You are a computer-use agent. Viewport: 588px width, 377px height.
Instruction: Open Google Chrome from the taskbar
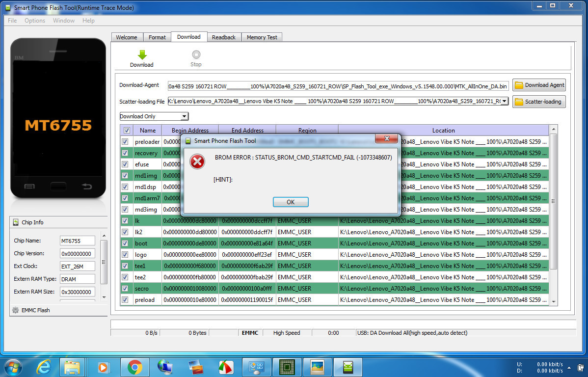pos(134,367)
